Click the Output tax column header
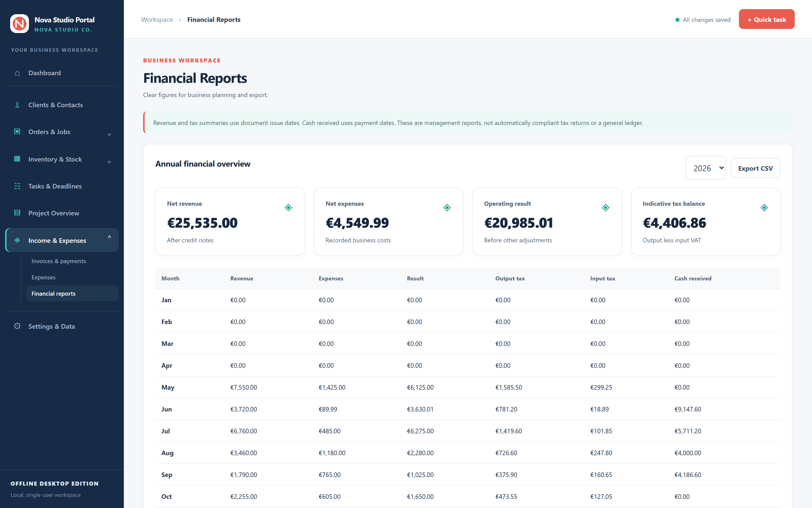812x508 pixels. (510, 278)
